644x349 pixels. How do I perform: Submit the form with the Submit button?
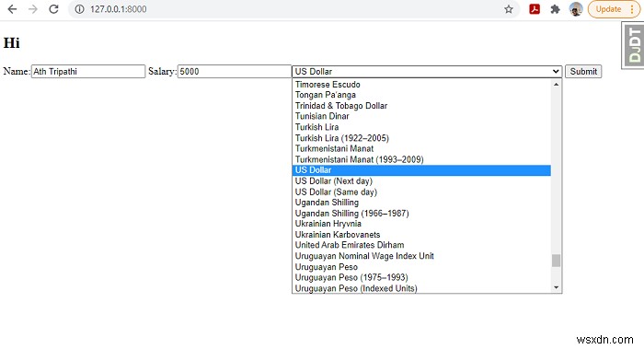click(x=583, y=71)
